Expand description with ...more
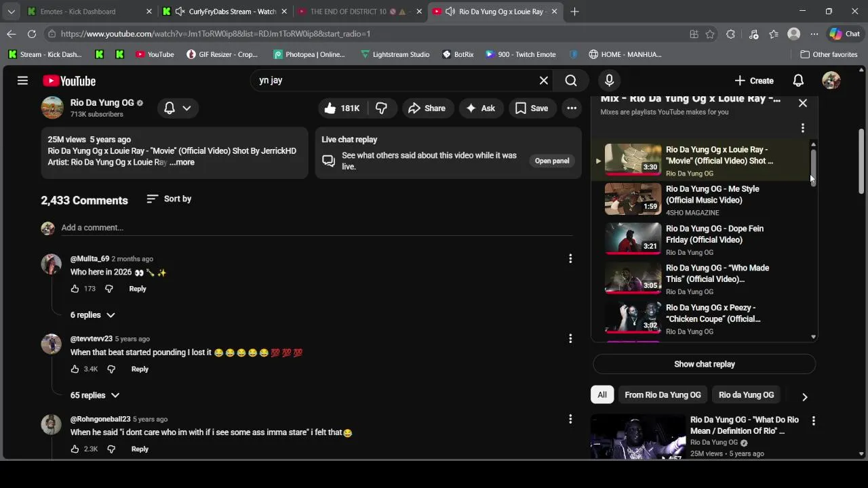Screen dimensions: 868x488 182,162
